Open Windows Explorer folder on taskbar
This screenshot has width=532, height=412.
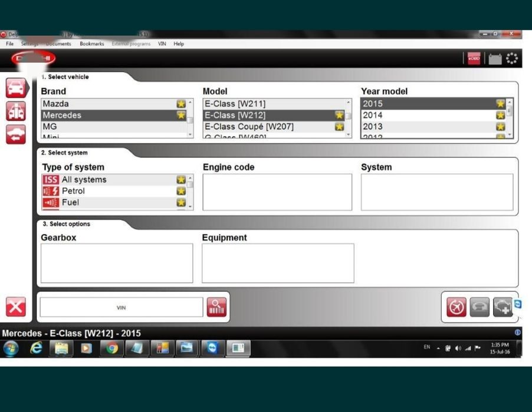(61, 348)
